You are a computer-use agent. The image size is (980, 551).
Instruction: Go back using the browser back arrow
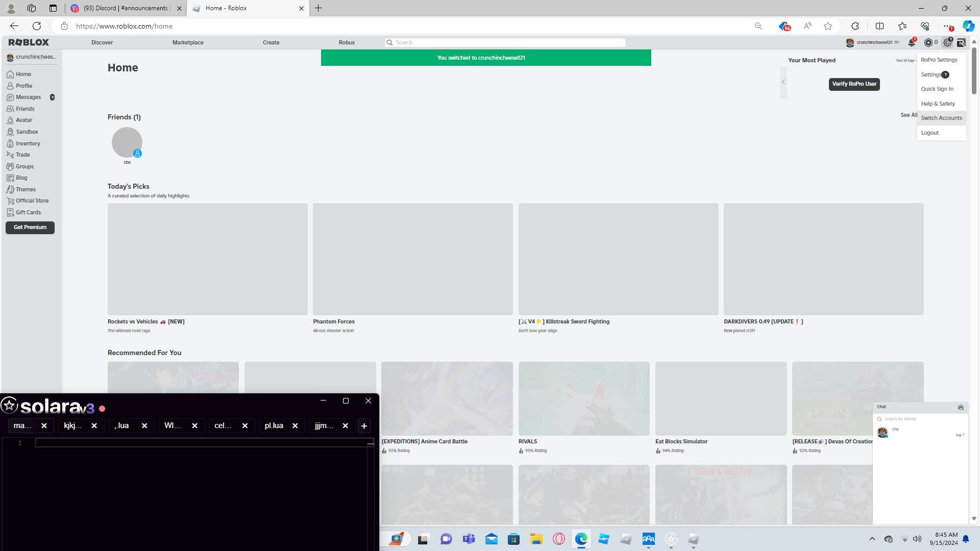[14, 26]
